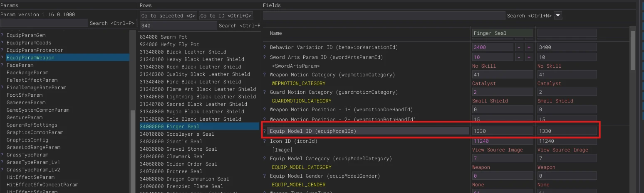
Task: Focus the Params search box
Action: [44, 23]
